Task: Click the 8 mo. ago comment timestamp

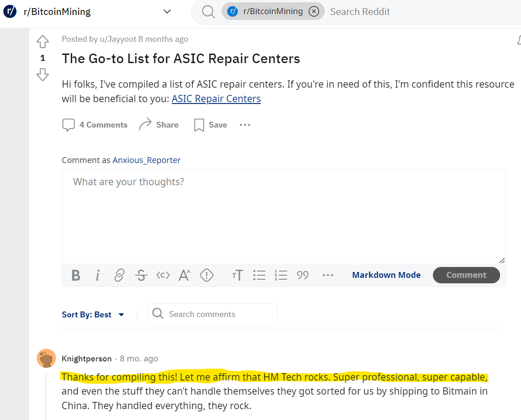Action: (x=139, y=359)
